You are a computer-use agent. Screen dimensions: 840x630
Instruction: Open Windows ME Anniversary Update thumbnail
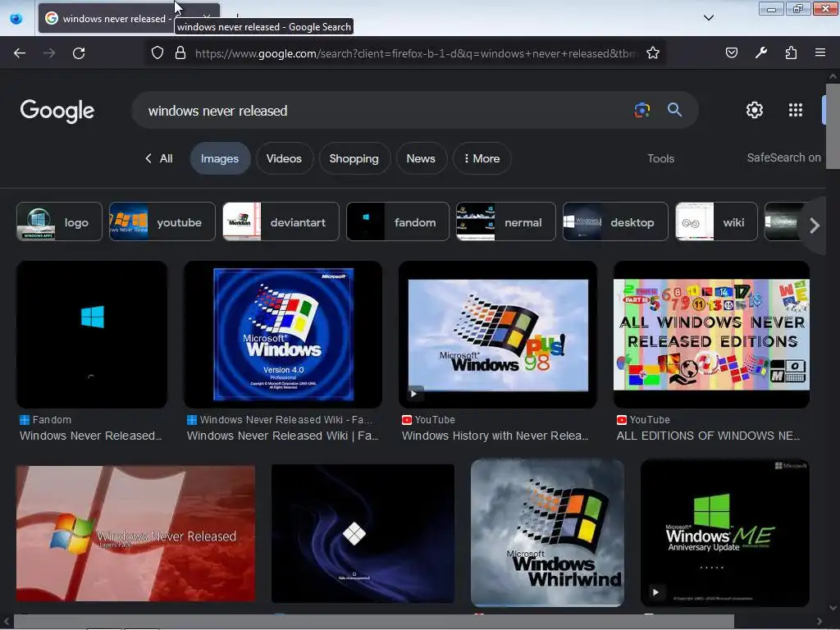pyautogui.click(x=725, y=533)
